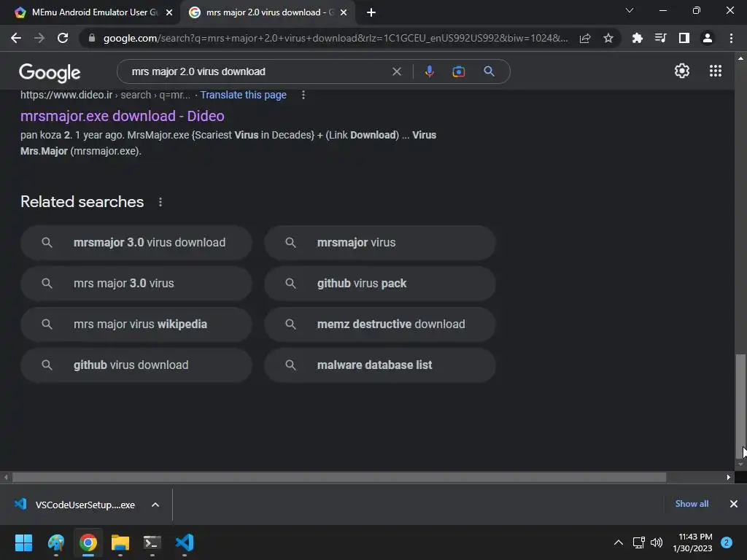Open the colorful globe app in taskbar
Viewport: 747px width, 560px height.
tap(55, 542)
